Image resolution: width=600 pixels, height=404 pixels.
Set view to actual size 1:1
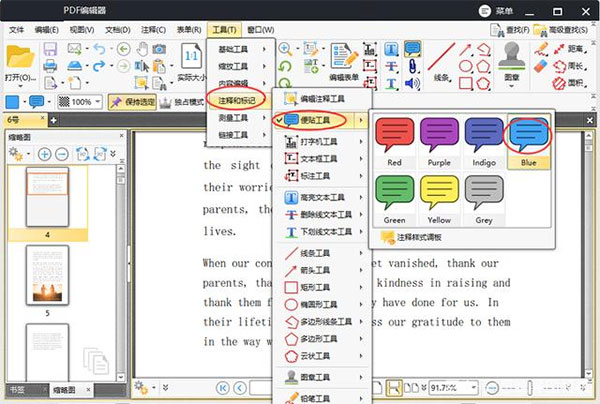click(x=191, y=57)
